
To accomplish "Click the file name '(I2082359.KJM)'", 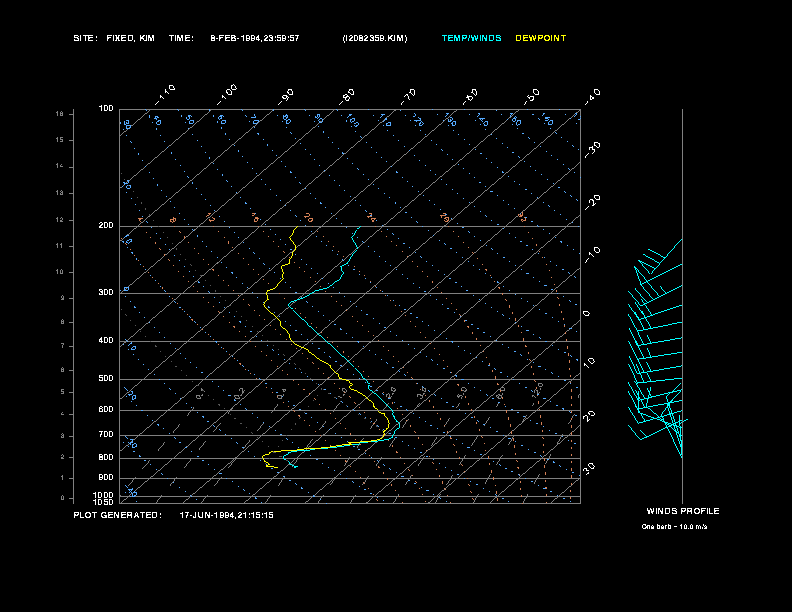I will [x=375, y=38].
